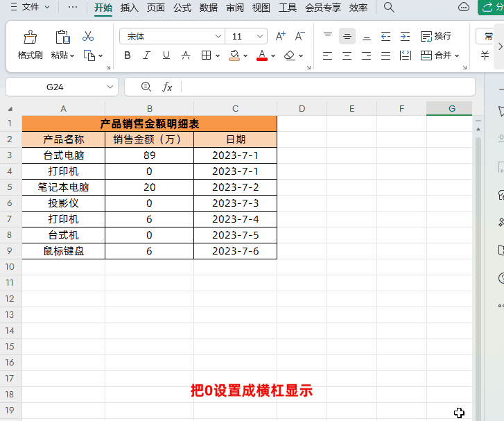Switch to the 视图 View tab
Viewport: 504px width, 421px height.
point(261,8)
